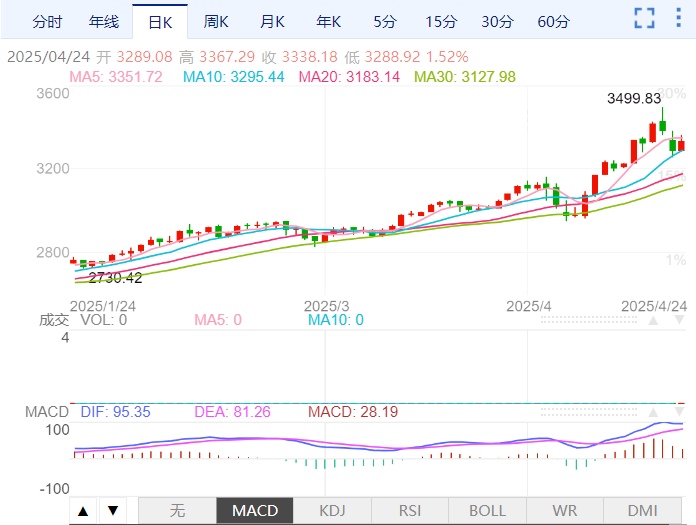Click the 高 3367.29 high value
The image size is (696, 525).
click(217, 57)
